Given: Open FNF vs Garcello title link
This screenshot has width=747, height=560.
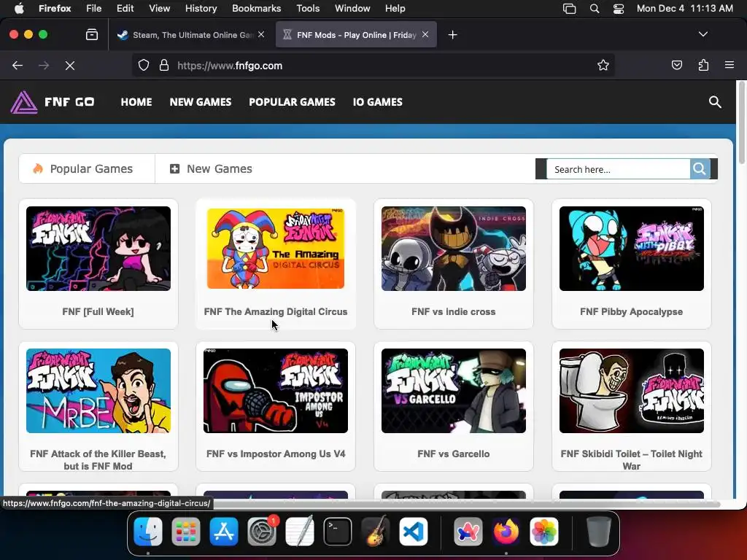Looking at the screenshot, I should [454, 454].
